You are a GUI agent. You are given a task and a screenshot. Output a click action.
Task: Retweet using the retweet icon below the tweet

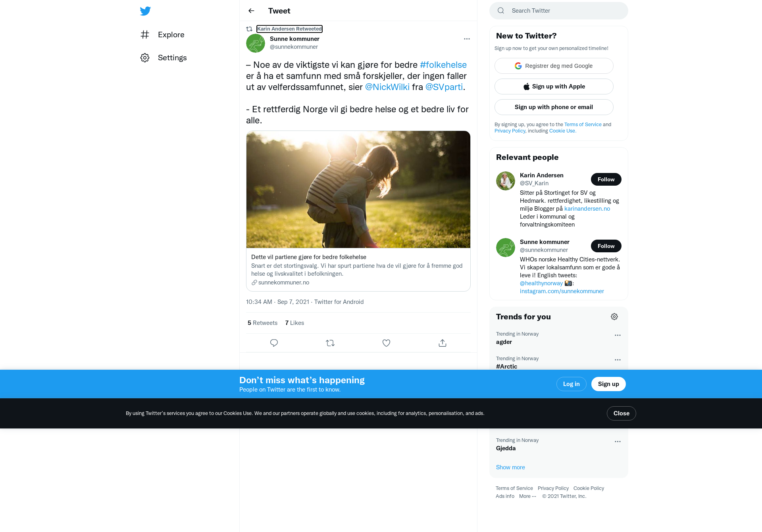(330, 343)
